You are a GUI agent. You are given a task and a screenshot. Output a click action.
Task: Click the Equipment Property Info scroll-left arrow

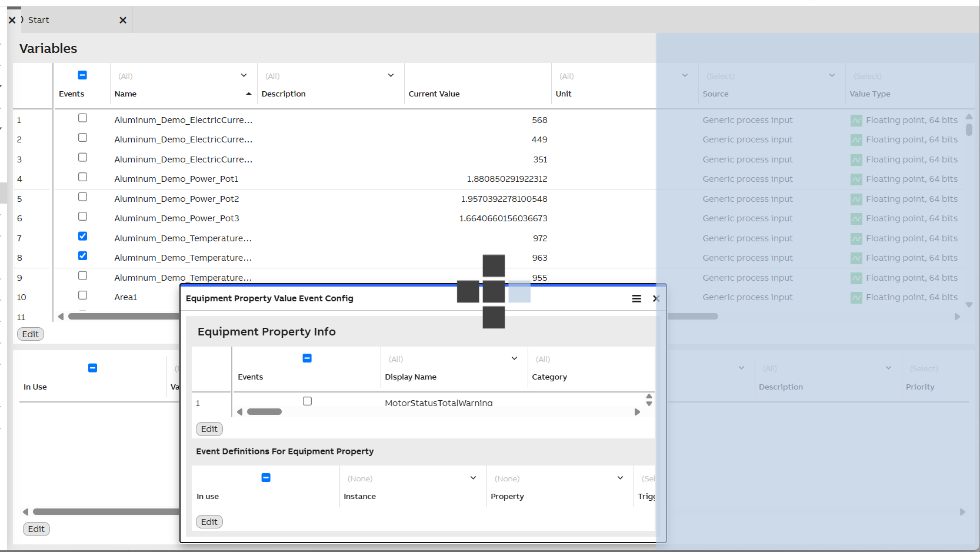click(x=239, y=412)
